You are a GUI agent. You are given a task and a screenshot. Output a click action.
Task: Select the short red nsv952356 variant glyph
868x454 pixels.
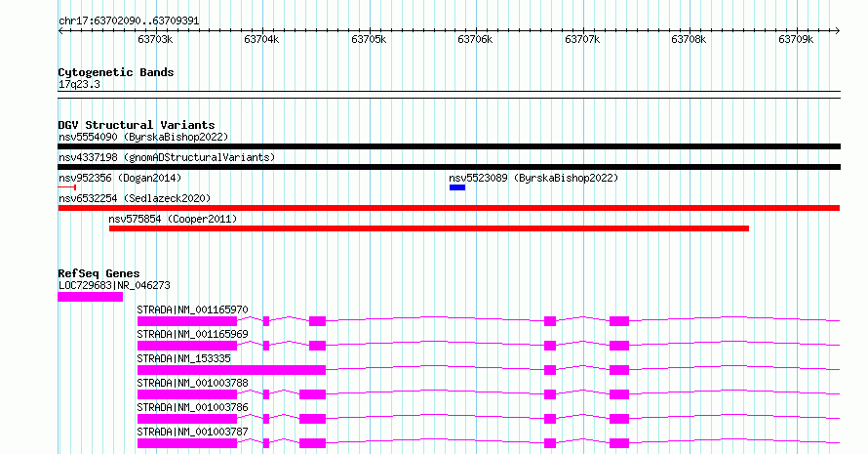point(67,187)
